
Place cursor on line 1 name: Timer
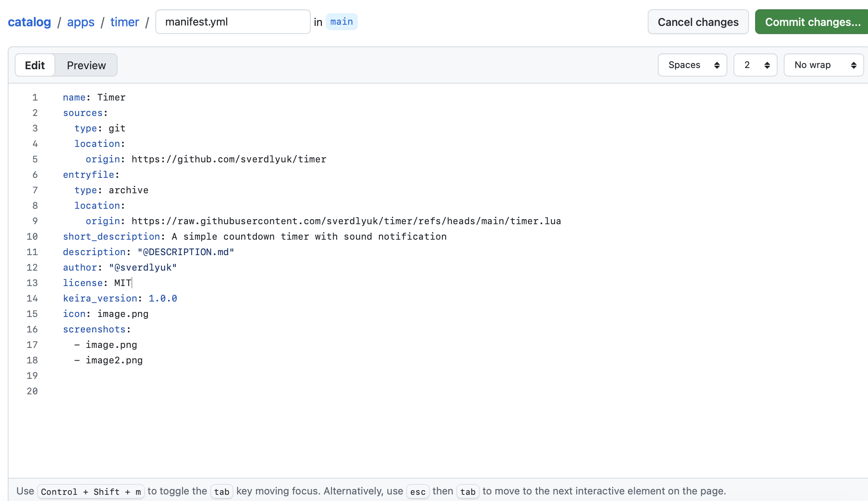point(94,97)
